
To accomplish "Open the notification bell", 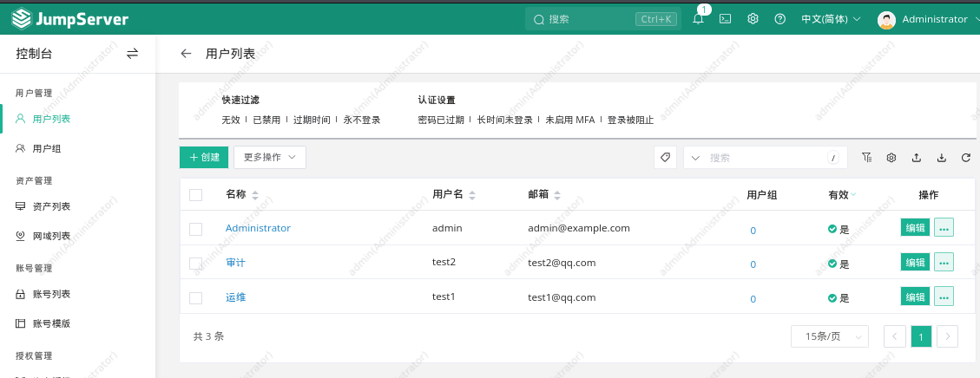I will [698, 19].
